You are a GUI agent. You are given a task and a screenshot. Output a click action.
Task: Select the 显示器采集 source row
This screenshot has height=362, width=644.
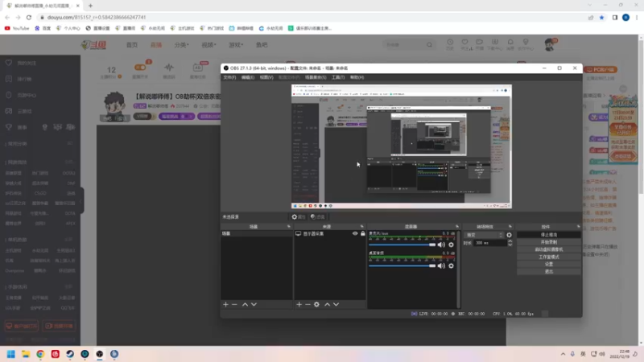point(330,233)
